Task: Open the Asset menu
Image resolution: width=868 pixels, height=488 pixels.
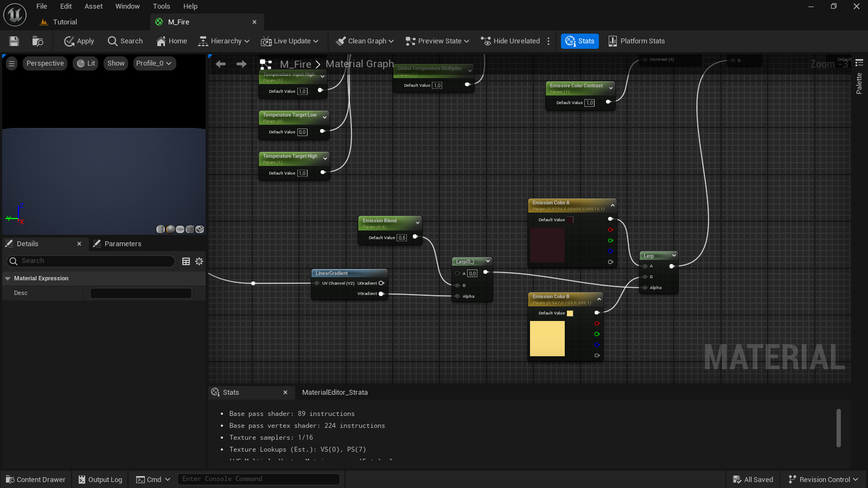Action: 94,7
